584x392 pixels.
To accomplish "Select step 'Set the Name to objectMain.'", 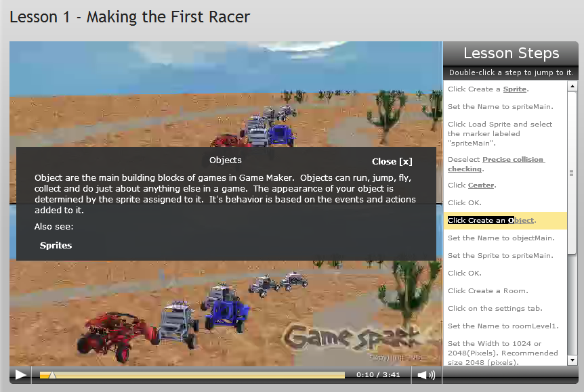I will tap(501, 238).
